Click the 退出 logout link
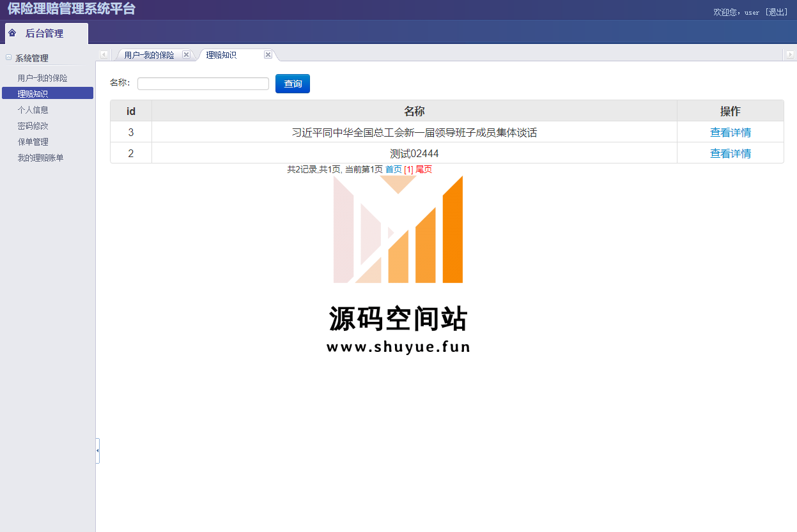This screenshot has width=797, height=532. click(777, 12)
